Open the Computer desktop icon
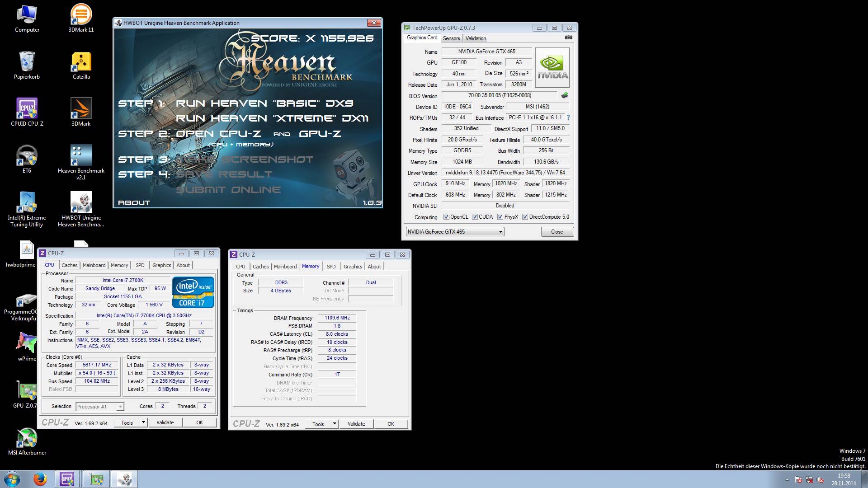 [27, 19]
